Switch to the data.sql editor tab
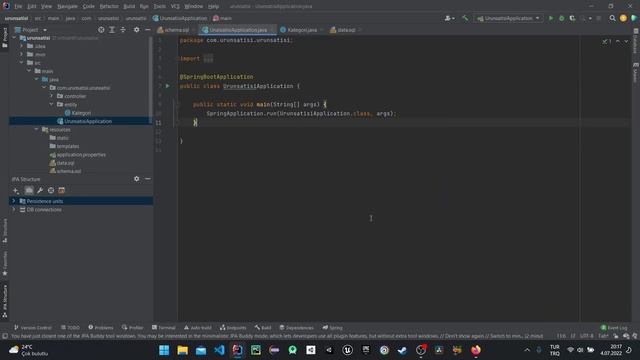 [346, 30]
